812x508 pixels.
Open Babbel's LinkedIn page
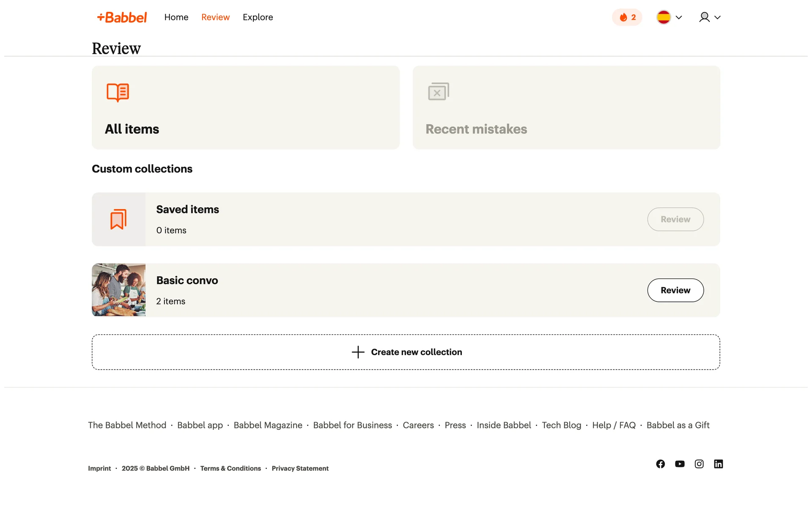[719, 464]
